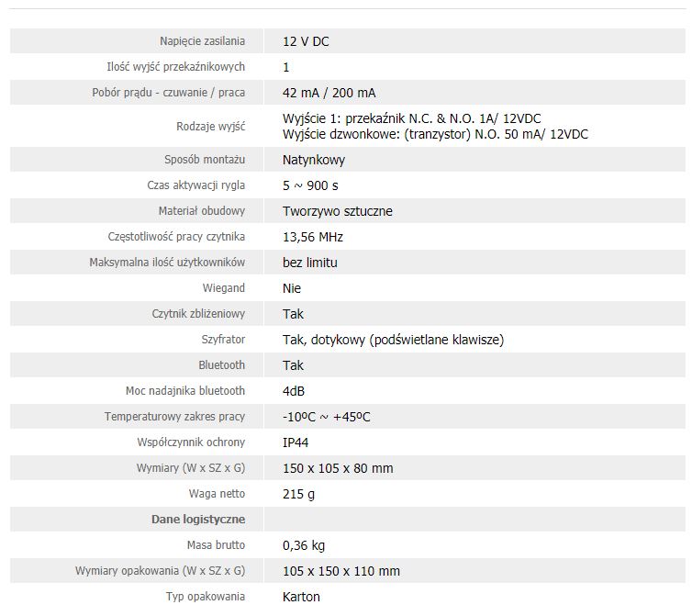Click the Karton packaging type value
Screen dimensions: 692x616
coord(301,597)
